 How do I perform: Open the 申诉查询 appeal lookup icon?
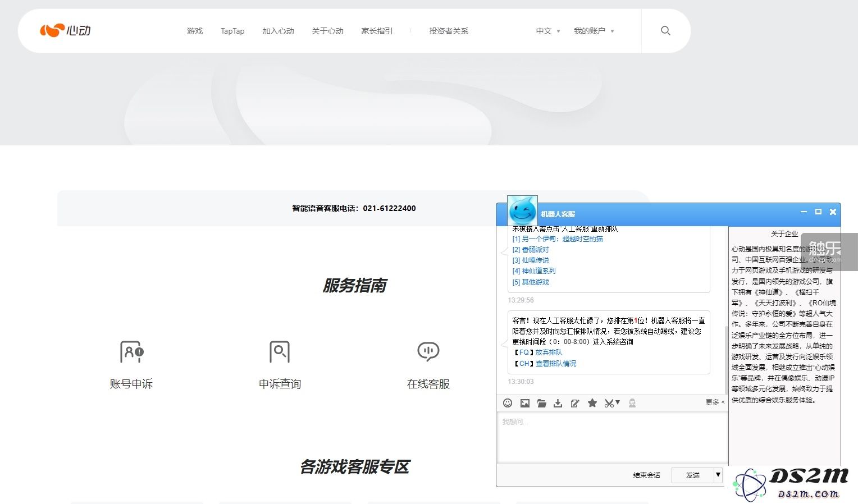point(280,352)
